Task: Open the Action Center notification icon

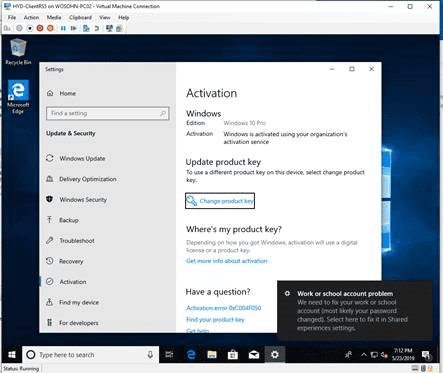Action: point(426,355)
